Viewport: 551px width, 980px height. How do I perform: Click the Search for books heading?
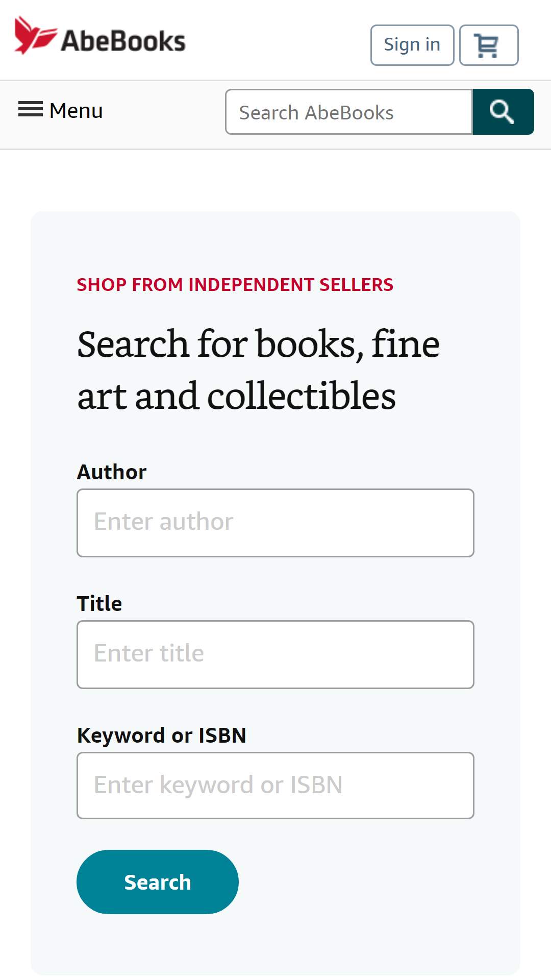coord(258,370)
